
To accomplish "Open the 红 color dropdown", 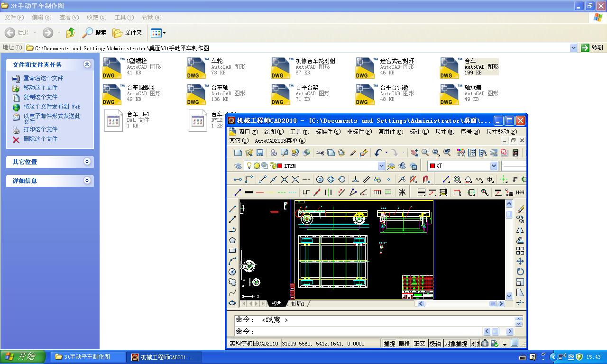I will pos(494,166).
